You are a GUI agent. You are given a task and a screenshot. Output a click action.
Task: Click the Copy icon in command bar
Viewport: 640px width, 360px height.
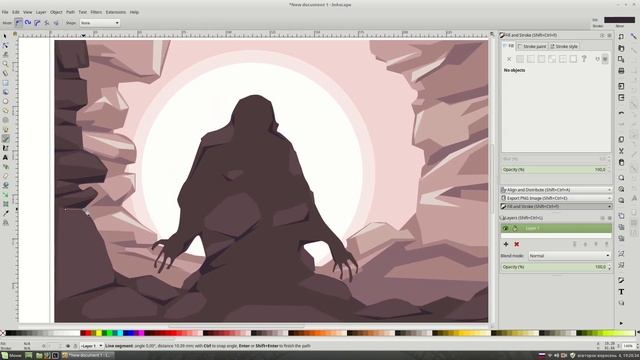click(x=621, y=140)
